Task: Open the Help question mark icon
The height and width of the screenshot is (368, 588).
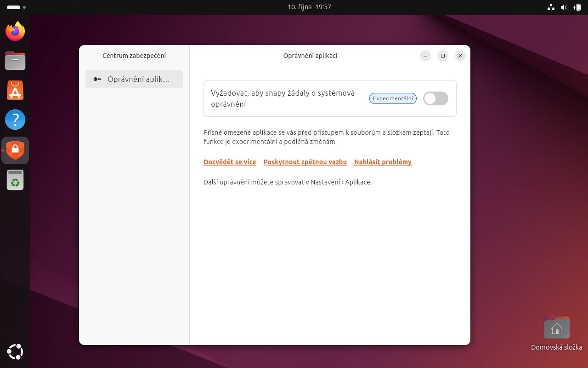Action: click(x=15, y=120)
